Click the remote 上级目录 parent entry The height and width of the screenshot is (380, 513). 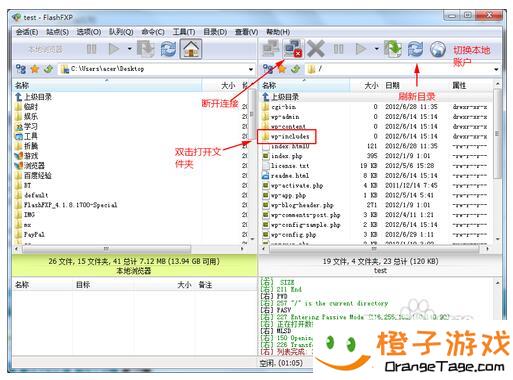click(x=281, y=97)
